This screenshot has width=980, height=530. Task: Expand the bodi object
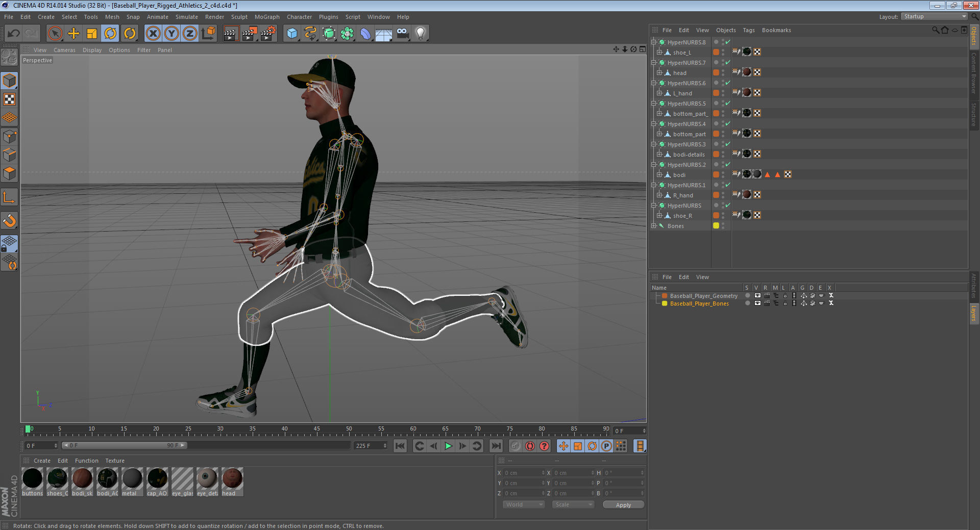(x=659, y=174)
